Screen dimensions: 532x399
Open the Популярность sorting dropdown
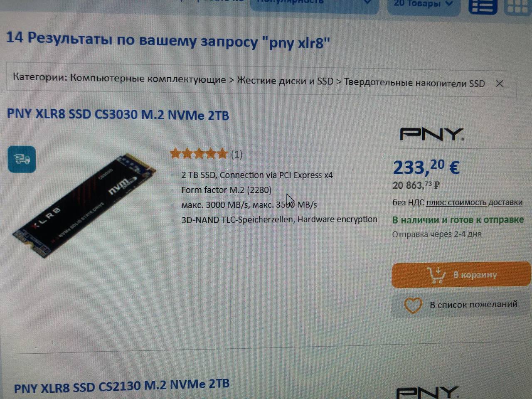tap(314, 3)
